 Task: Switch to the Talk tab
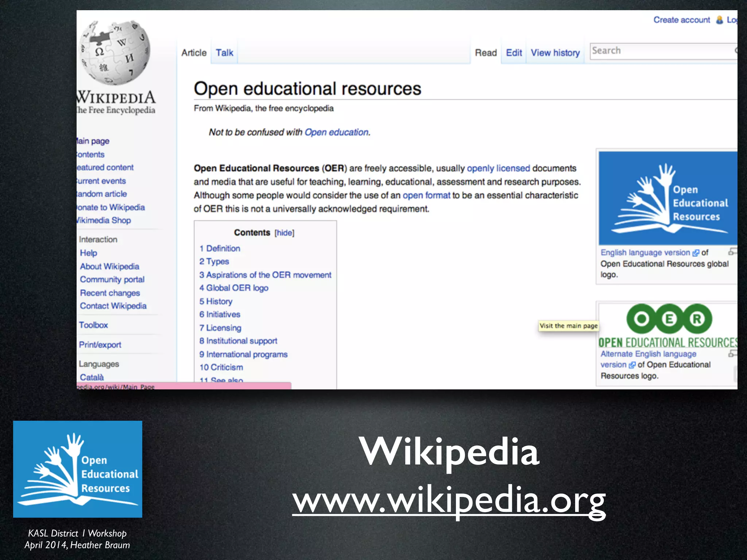224,53
